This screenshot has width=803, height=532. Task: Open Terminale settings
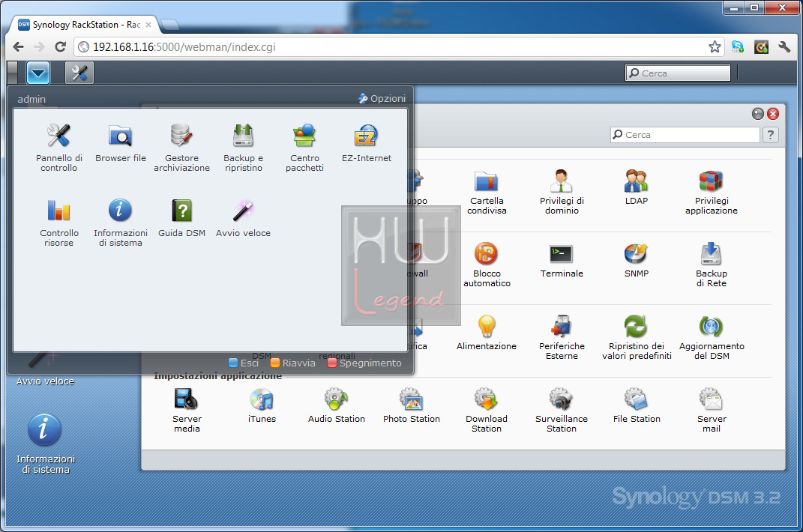(562, 260)
